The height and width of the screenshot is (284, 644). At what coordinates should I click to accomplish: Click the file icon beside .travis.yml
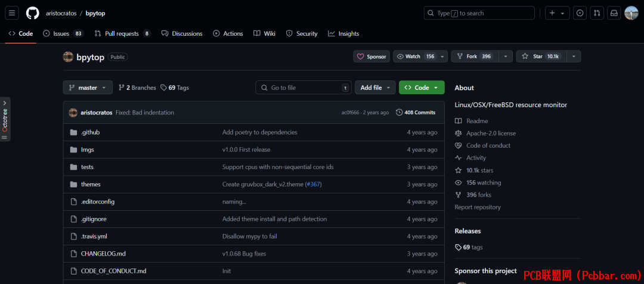[73, 236]
